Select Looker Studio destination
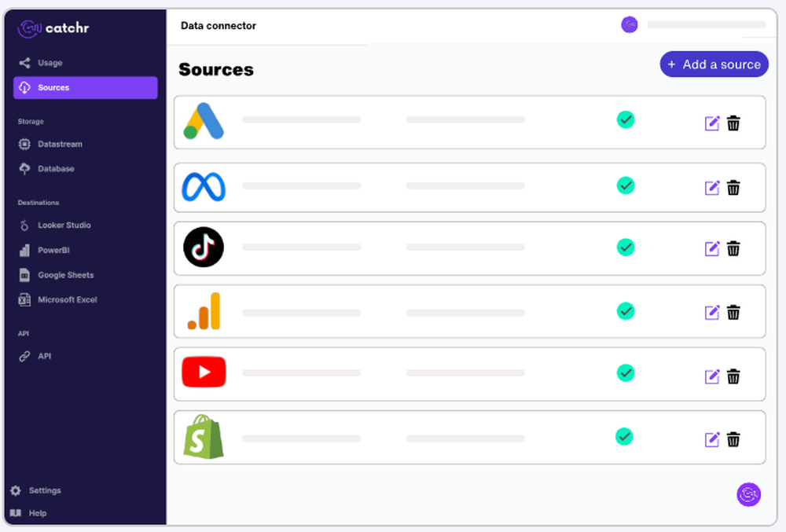Image resolution: width=786 pixels, height=532 pixels. pyautogui.click(x=64, y=226)
